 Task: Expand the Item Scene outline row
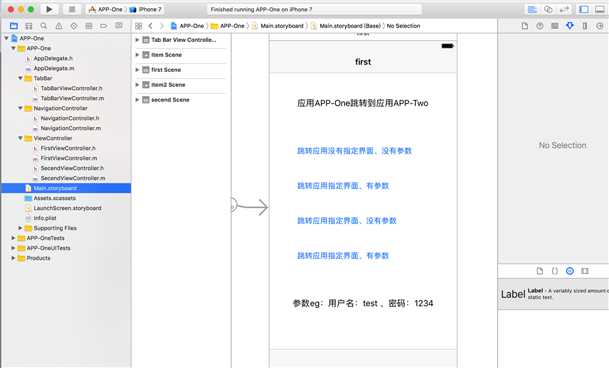point(137,55)
